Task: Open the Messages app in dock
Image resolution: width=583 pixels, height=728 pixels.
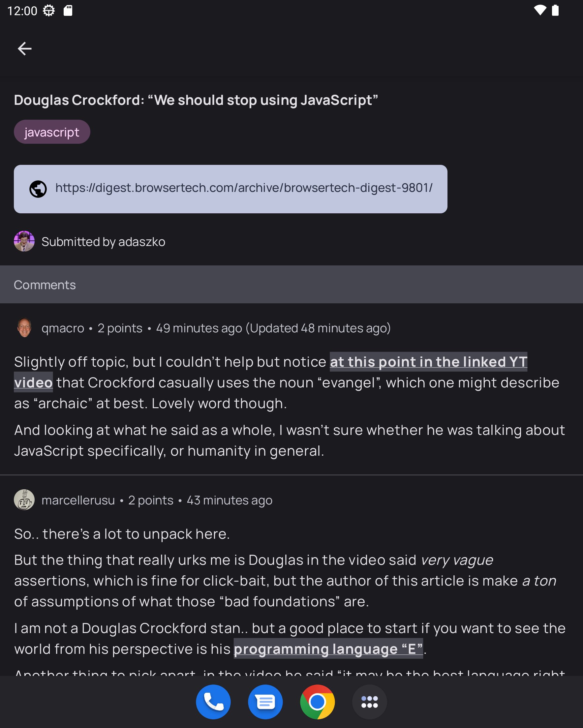Action: [265, 702]
